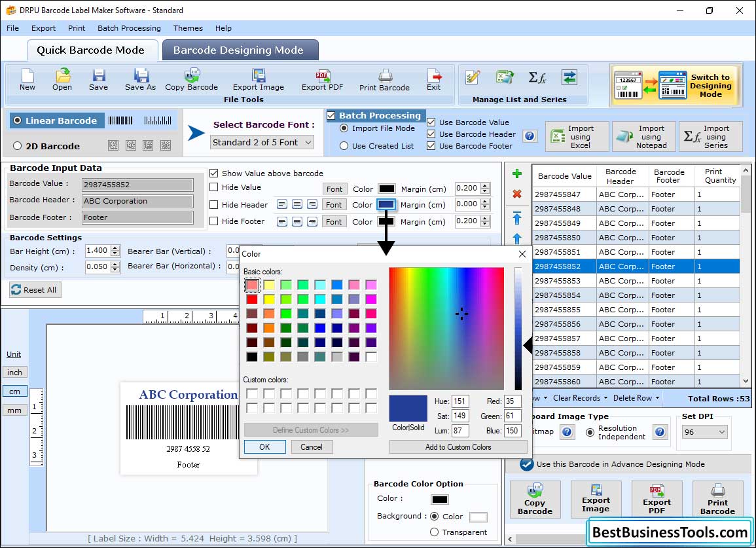Click the New file icon
Viewport: 756px width, 548px height.
pos(27,80)
